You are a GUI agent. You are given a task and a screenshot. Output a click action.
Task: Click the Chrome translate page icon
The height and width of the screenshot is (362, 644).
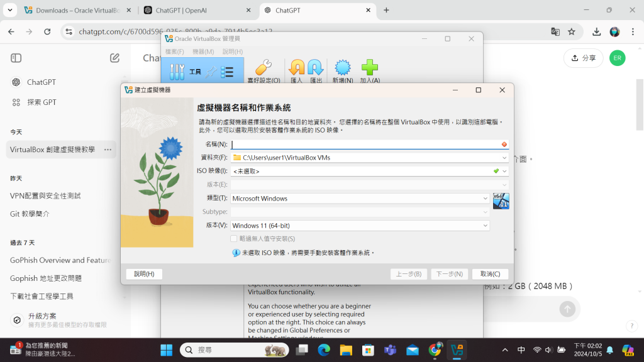tap(555, 31)
